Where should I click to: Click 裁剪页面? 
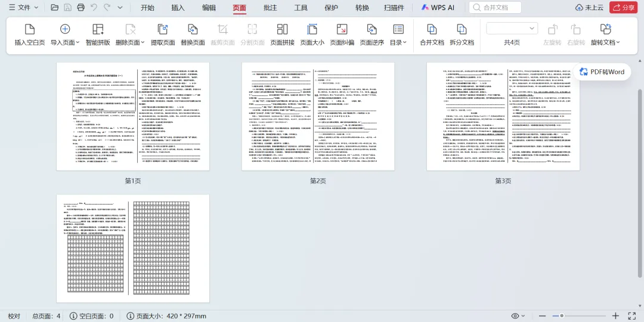(222, 35)
